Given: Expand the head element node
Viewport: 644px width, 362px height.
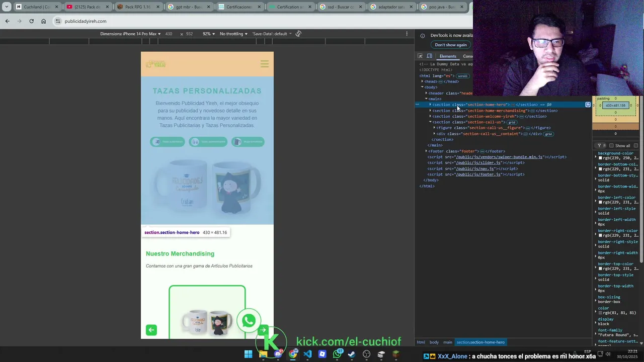Looking at the screenshot, I should tap(422, 81).
